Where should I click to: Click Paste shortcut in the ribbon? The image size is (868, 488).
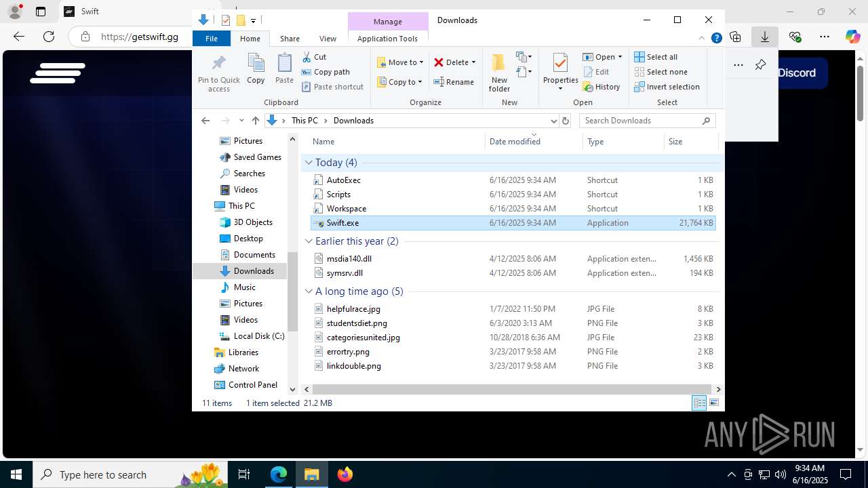(332, 87)
